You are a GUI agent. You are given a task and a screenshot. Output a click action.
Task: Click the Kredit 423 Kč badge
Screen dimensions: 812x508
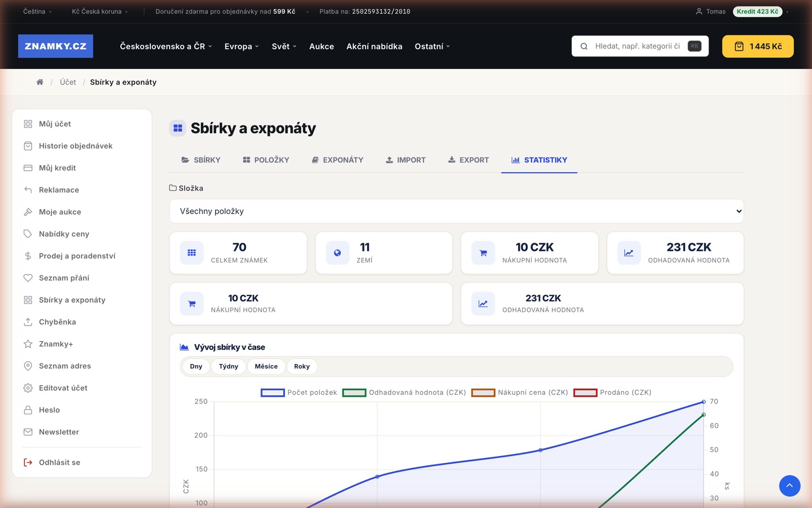[758, 11]
